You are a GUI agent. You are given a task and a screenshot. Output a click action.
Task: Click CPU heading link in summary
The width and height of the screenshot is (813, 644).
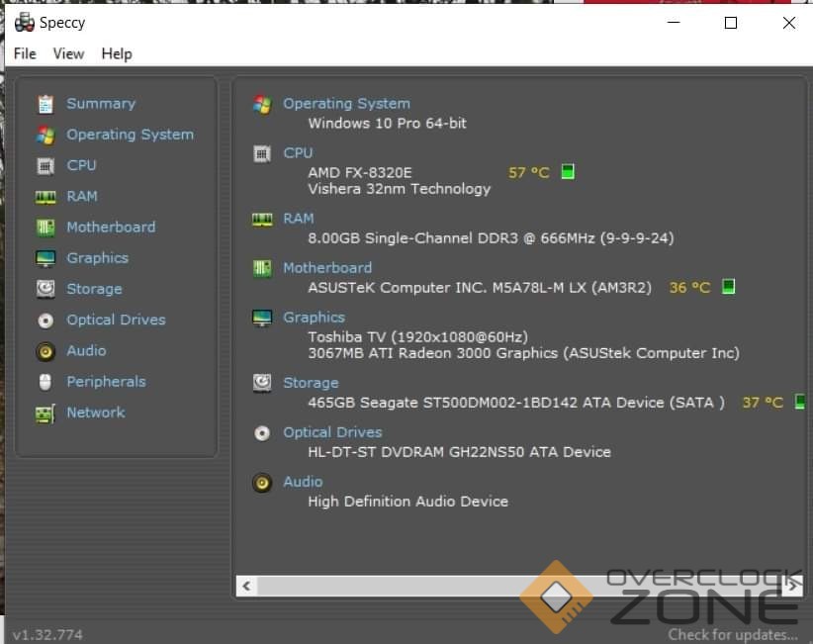click(x=298, y=153)
